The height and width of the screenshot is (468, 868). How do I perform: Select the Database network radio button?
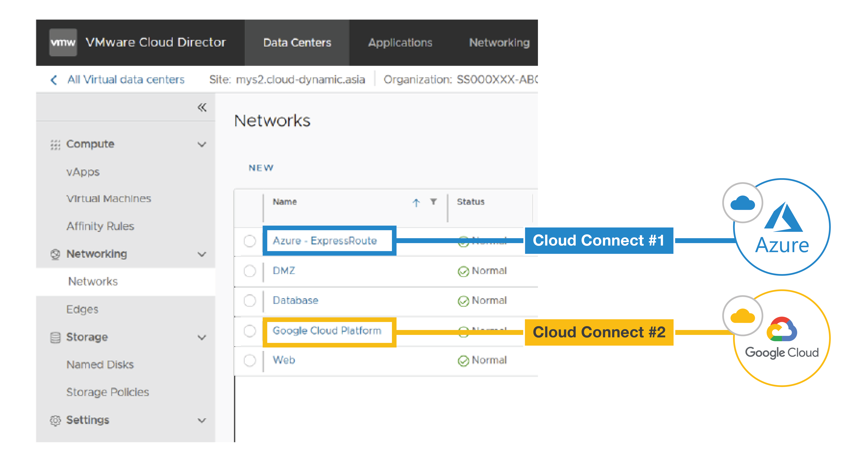[x=250, y=300]
